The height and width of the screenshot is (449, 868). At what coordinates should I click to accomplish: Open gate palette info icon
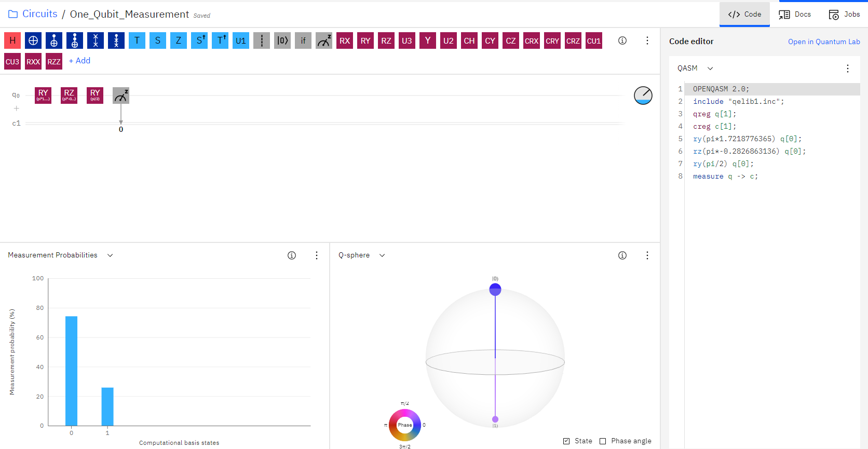point(622,40)
